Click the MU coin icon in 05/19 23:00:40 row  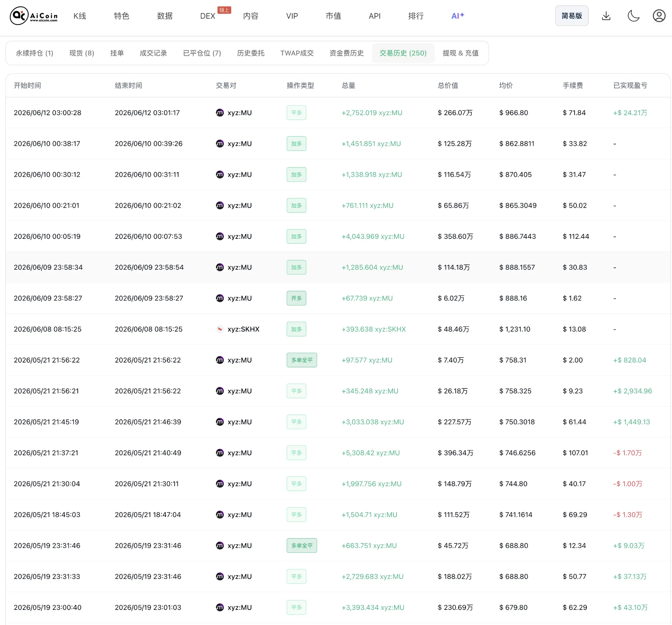coord(220,607)
